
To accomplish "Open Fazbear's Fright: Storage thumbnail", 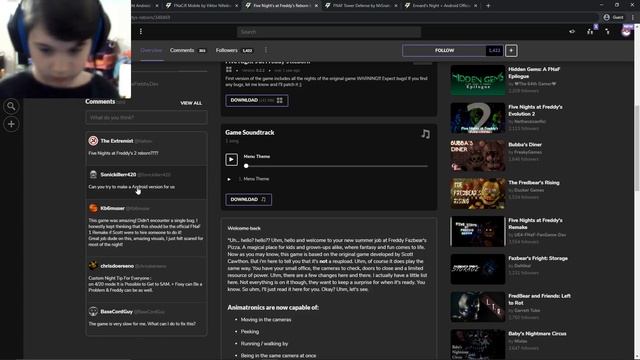I will (x=478, y=269).
